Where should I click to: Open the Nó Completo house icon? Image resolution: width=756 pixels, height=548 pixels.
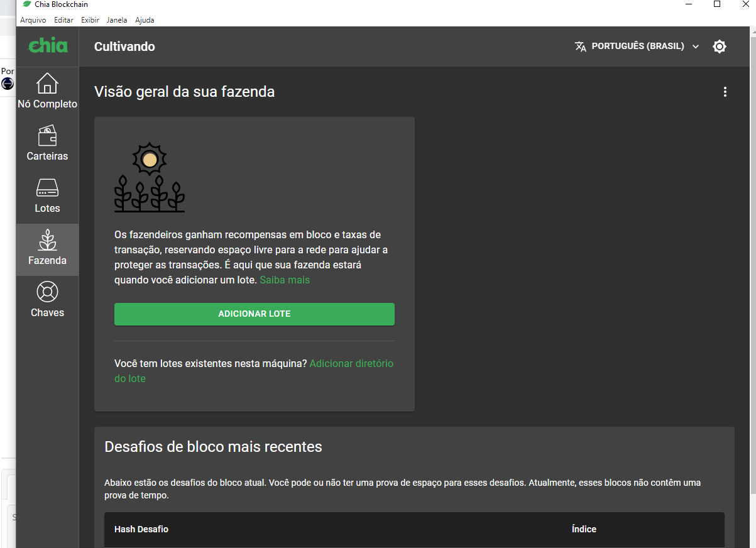click(x=47, y=84)
